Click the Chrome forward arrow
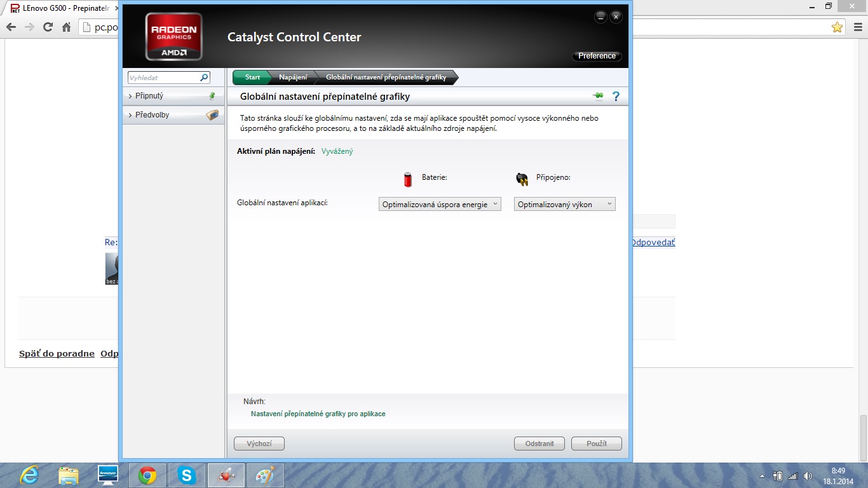The image size is (868, 488). pos(29,27)
